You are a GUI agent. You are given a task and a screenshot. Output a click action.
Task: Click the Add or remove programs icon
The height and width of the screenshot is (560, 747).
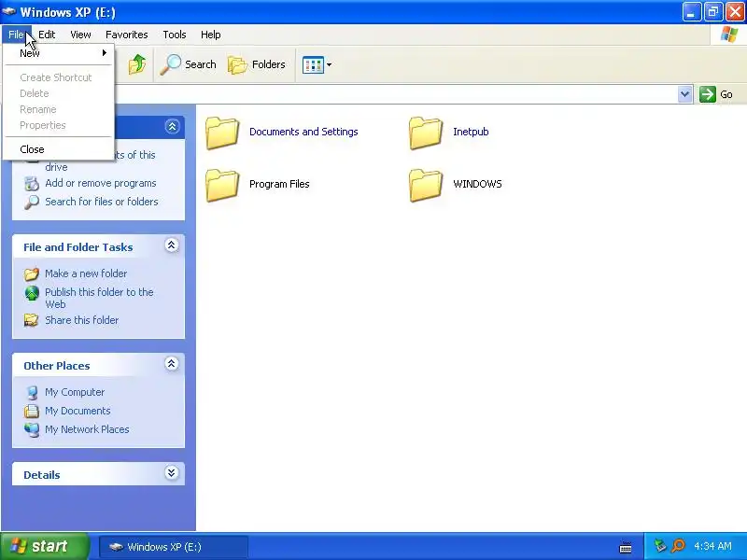pyautogui.click(x=32, y=183)
